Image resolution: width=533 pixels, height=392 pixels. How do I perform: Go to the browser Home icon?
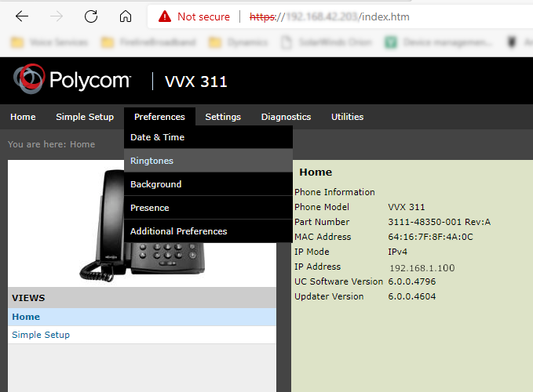coord(126,16)
